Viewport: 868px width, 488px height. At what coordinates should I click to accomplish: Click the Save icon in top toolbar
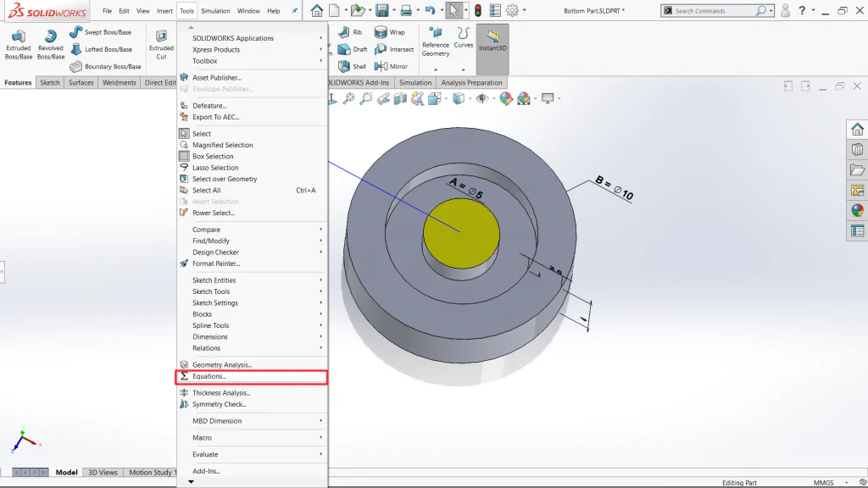382,10
